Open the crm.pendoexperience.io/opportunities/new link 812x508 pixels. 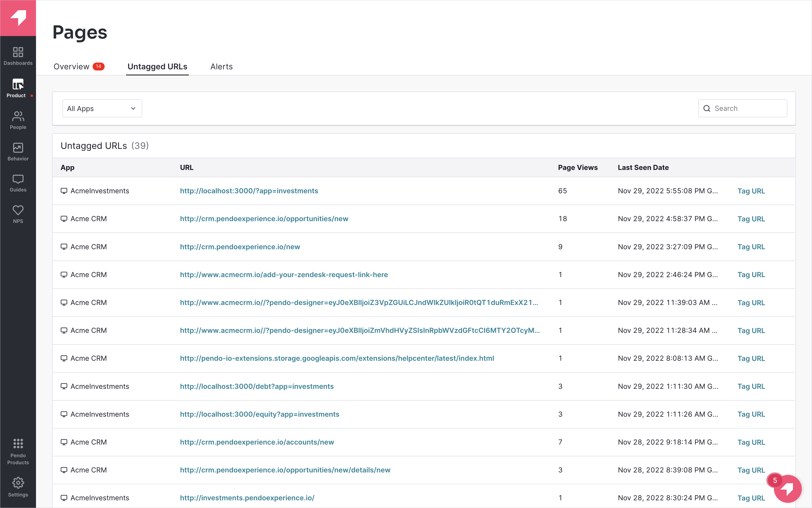click(x=264, y=219)
